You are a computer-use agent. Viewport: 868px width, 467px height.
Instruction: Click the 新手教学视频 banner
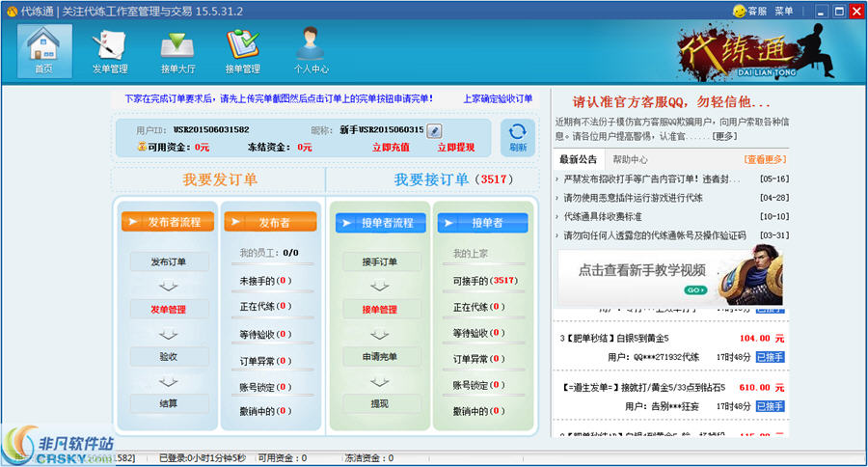[x=670, y=277]
